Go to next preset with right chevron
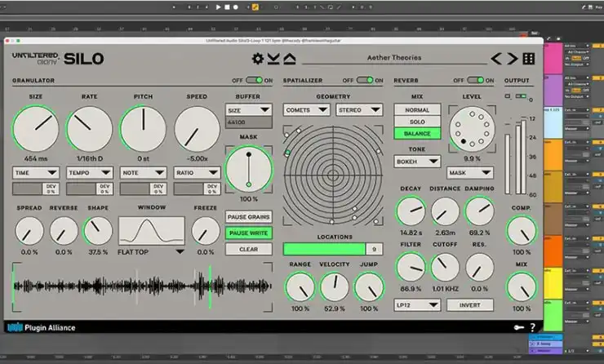 click(512, 59)
